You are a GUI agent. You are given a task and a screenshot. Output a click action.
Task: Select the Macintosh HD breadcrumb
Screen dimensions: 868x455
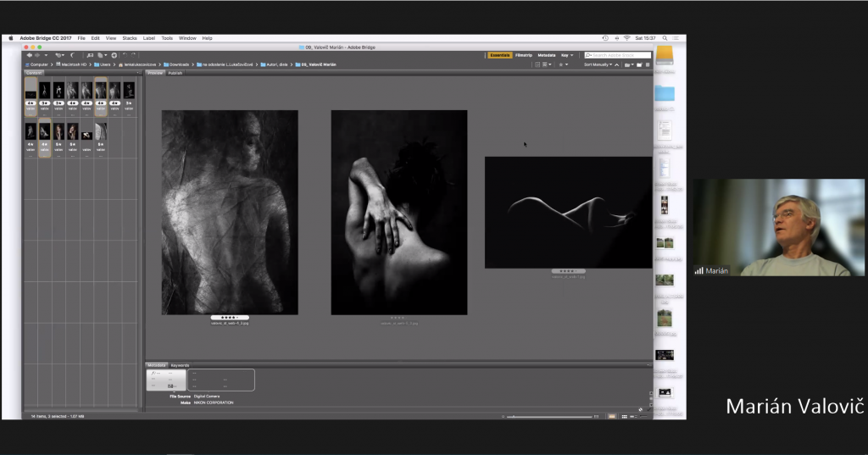click(71, 64)
